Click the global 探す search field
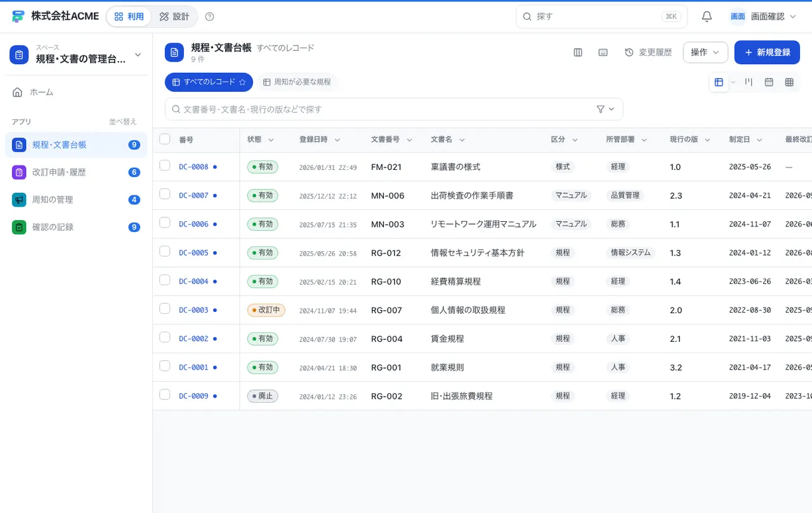 (601, 16)
